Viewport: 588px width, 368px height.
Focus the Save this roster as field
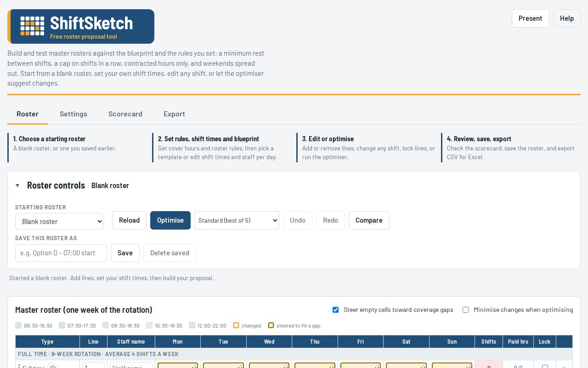61,253
